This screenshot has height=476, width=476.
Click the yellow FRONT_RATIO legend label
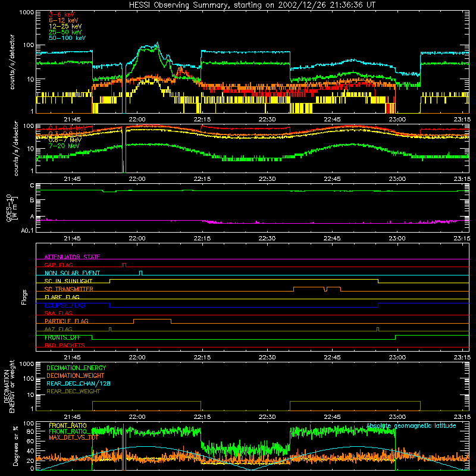click(68, 425)
